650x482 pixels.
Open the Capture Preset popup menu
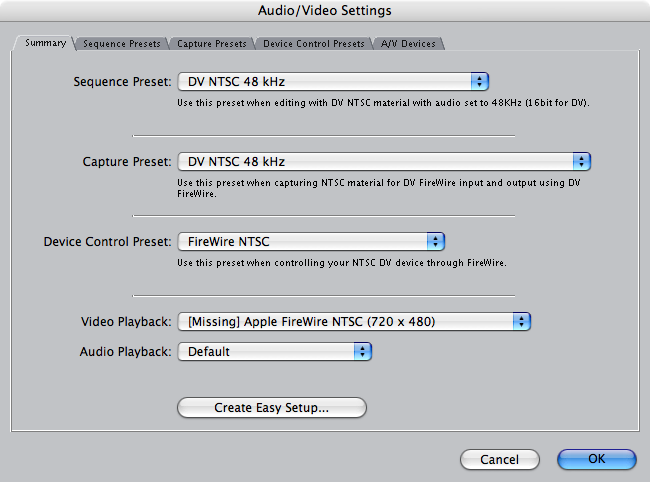384,162
